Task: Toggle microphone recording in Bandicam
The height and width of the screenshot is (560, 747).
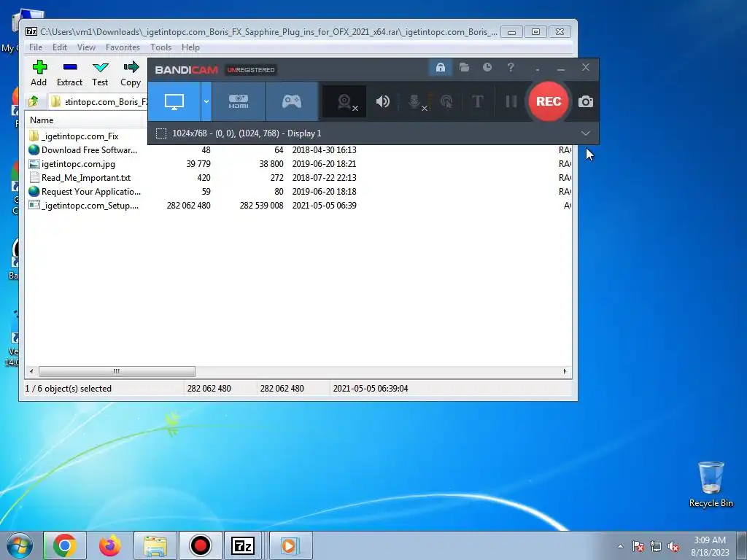Action: click(416, 101)
